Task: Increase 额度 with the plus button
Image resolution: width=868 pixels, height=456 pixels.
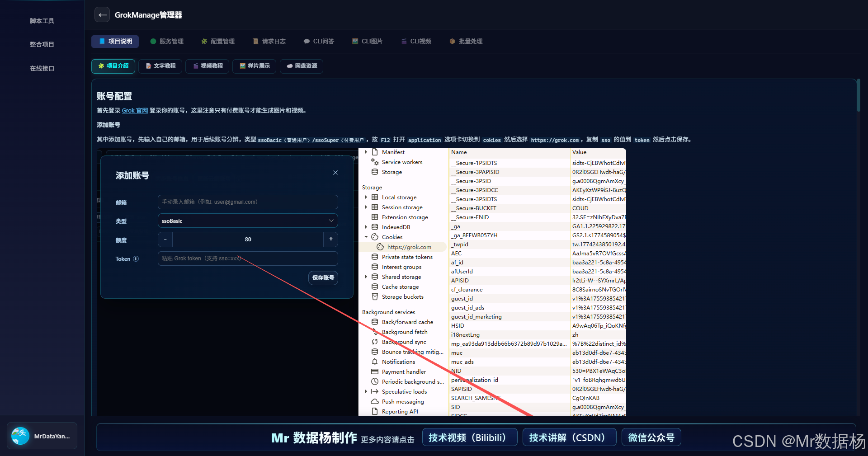Action: (x=331, y=240)
